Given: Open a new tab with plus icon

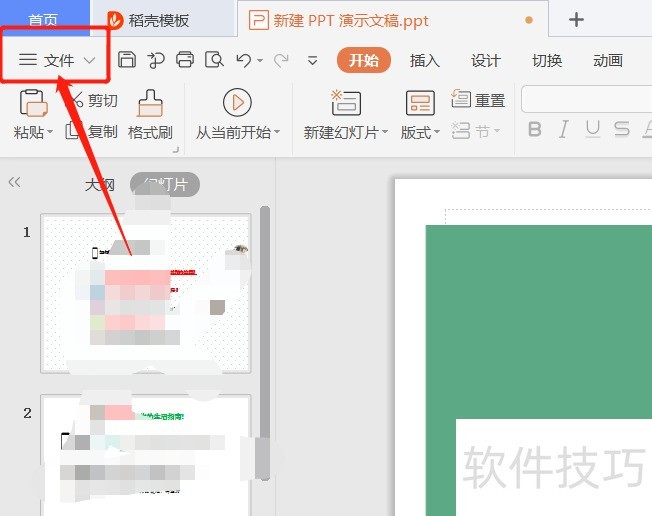Looking at the screenshot, I should coord(576,20).
